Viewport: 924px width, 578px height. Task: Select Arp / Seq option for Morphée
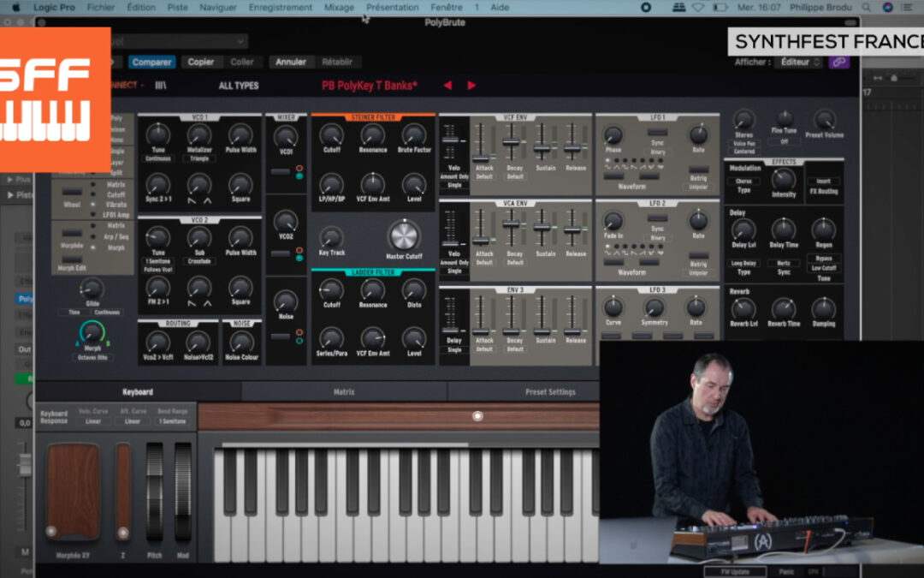[x=116, y=236]
